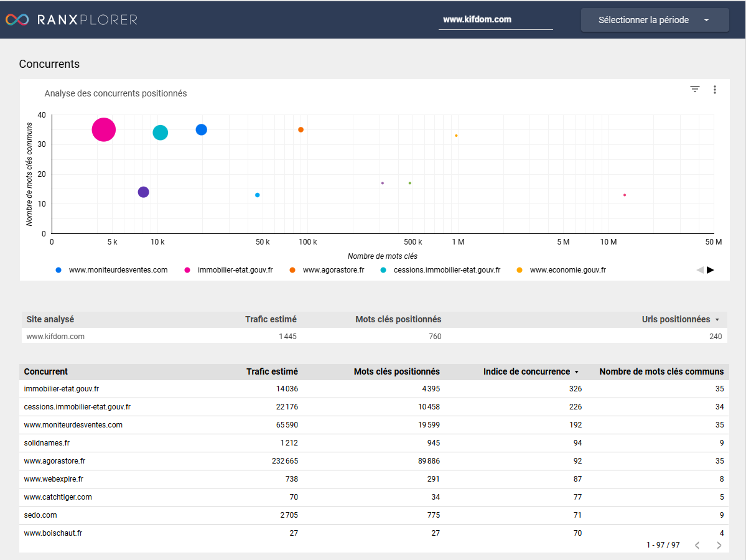
Task: Click sedo.com in competitors table
Action: (x=40, y=515)
